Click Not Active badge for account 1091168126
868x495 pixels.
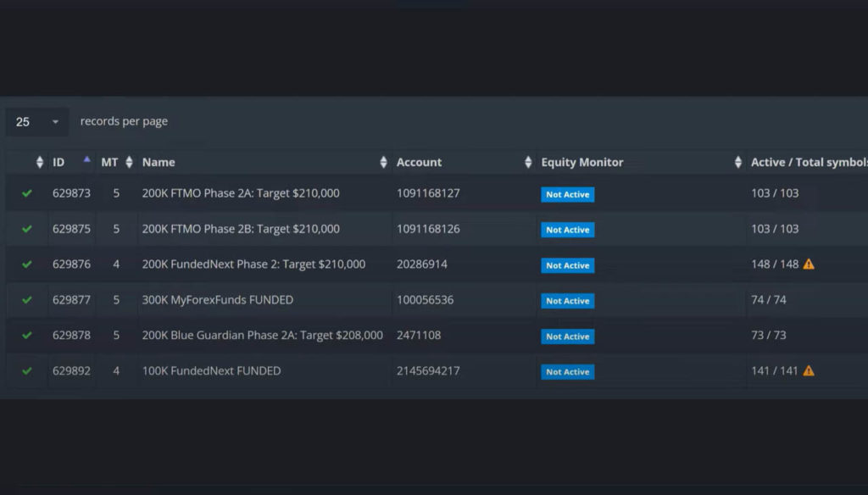click(x=567, y=230)
